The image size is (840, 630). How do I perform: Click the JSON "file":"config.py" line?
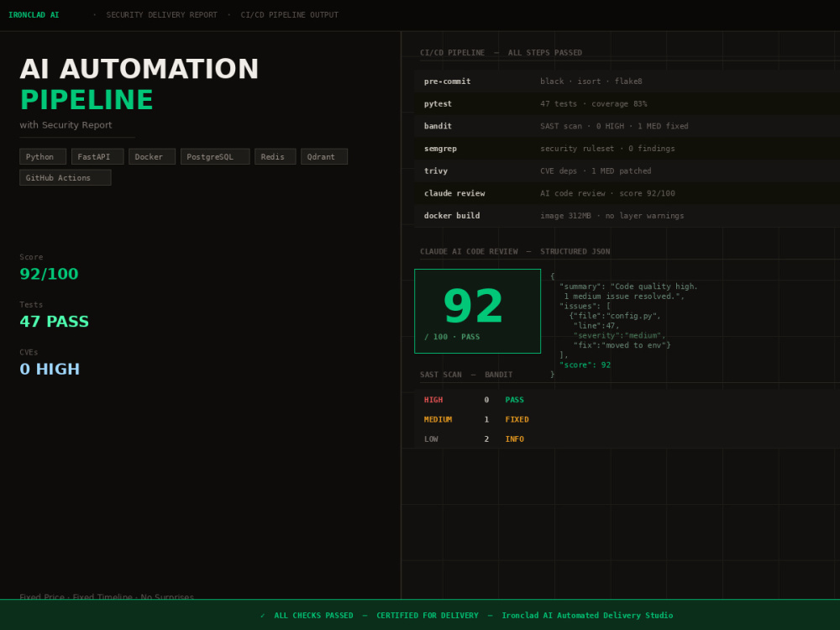pos(615,316)
